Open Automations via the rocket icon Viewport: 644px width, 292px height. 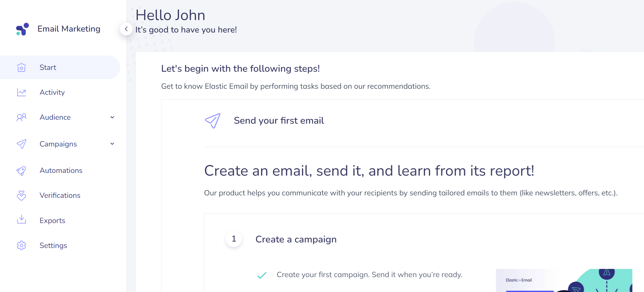(x=21, y=170)
